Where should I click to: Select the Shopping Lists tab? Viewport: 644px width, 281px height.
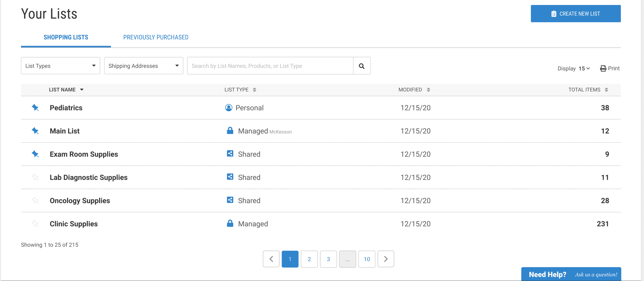point(66,37)
